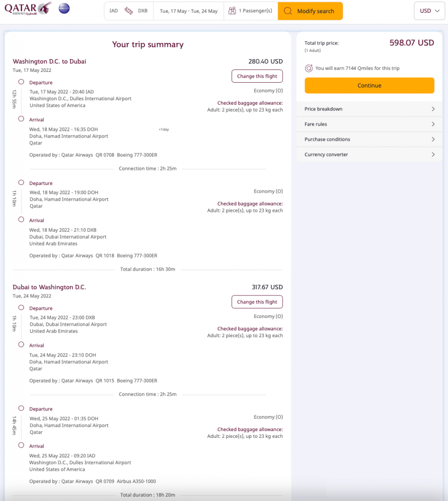Click the first Departure circle marker for IAD
This screenshot has width=448, height=501.
(x=21, y=82)
